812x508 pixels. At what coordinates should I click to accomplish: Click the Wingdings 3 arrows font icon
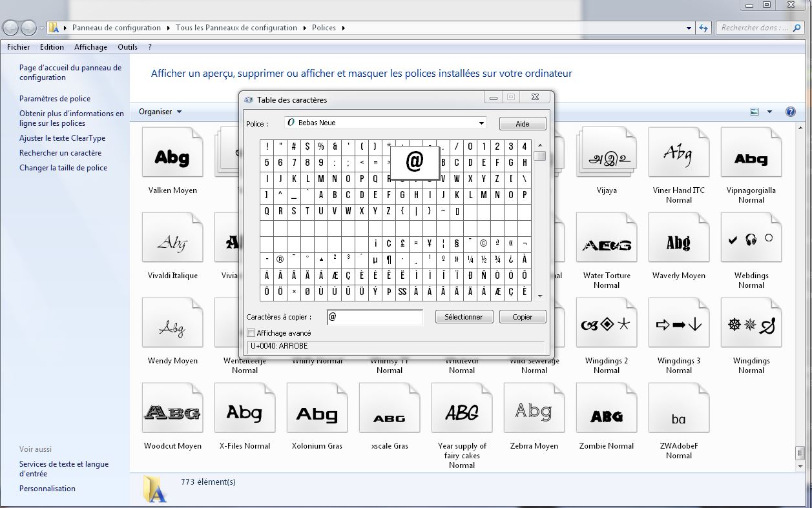(x=678, y=325)
